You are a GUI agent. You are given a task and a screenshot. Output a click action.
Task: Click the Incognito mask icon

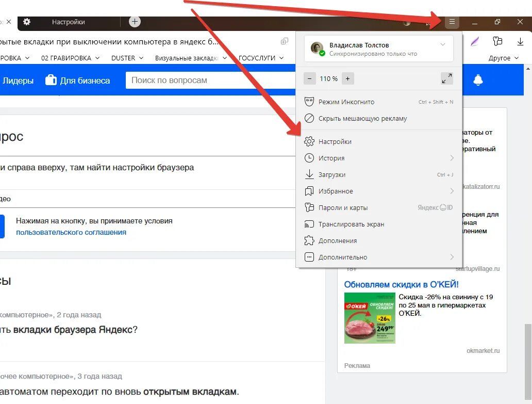click(309, 102)
